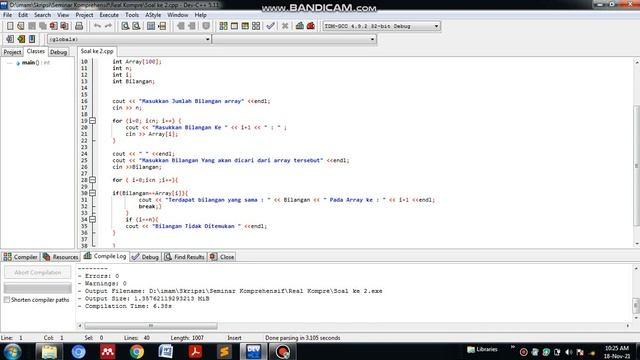Click the Save toolbar icon
This screenshot has height=360, width=640.
[x=31, y=26]
